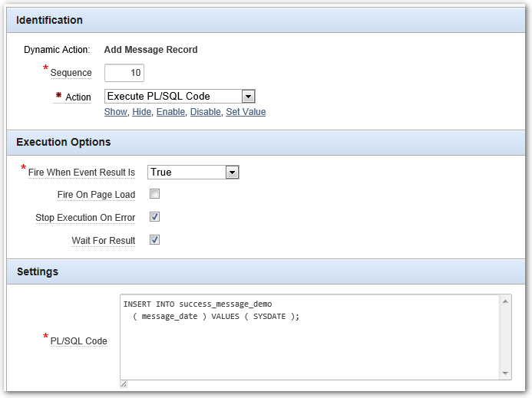Viewport: 532px width, 398px height.
Task: Enable the Fire On Page Load checkbox
Action: click(x=155, y=194)
